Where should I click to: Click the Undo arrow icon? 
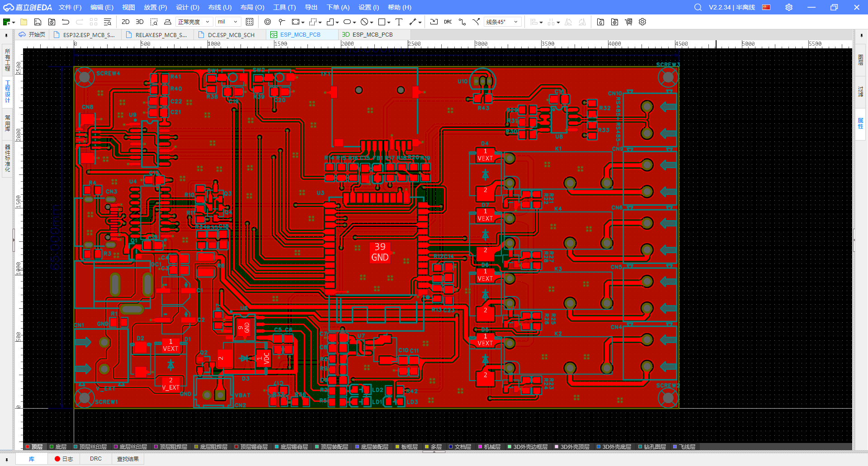(66, 22)
